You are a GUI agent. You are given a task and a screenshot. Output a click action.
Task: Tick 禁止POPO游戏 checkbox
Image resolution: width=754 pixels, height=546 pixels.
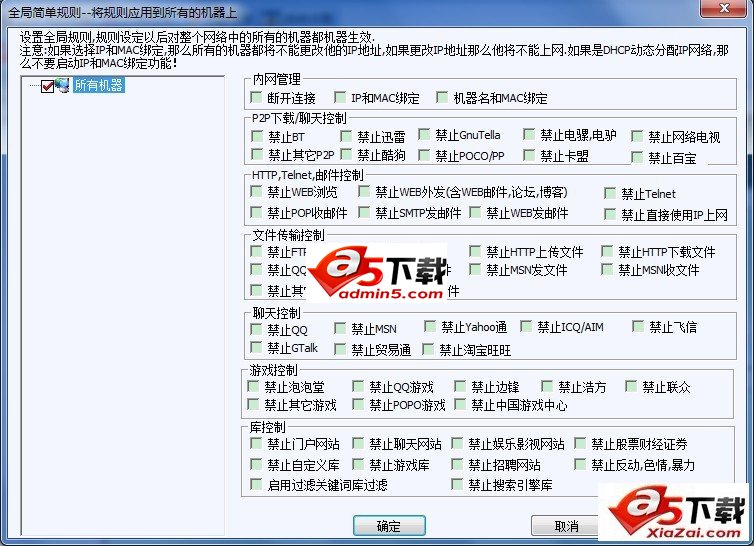pos(358,405)
